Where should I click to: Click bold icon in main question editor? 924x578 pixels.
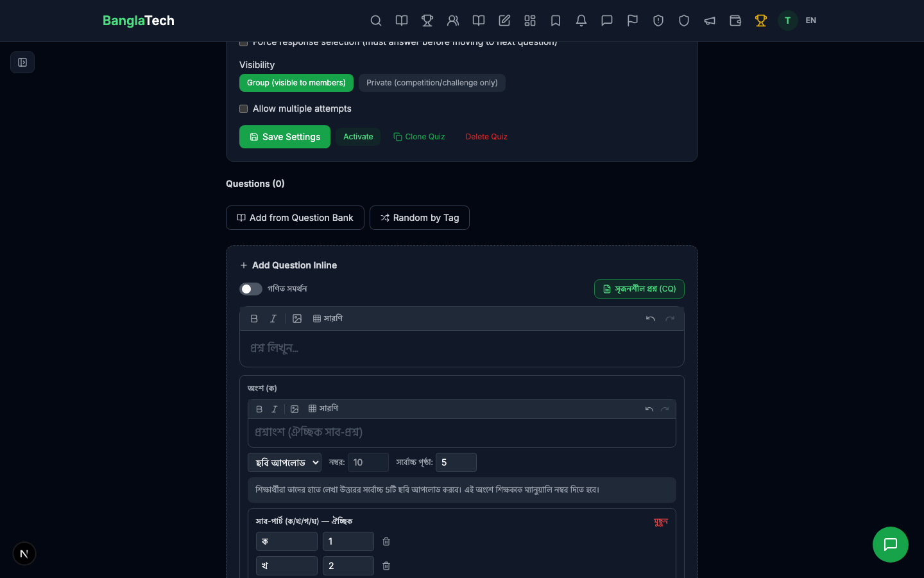[x=254, y=319]
